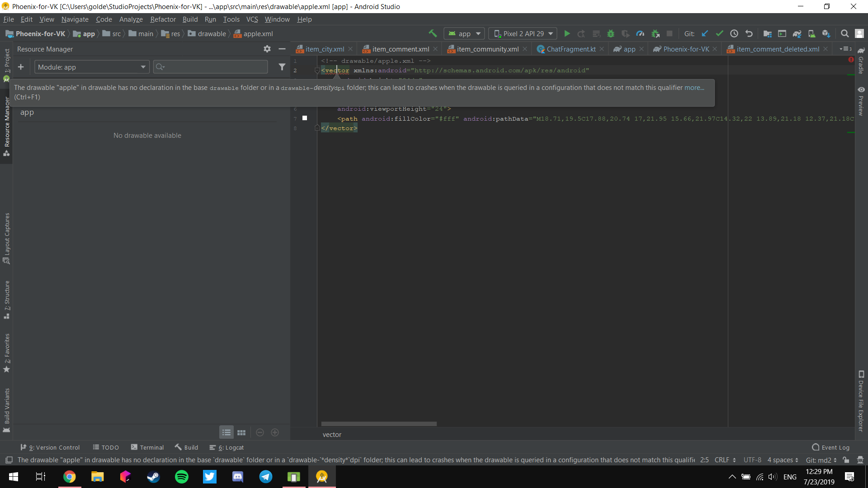Screen dimensions: 868x488
Task: Click the Resource Manager search field
Action: (211, 67)
